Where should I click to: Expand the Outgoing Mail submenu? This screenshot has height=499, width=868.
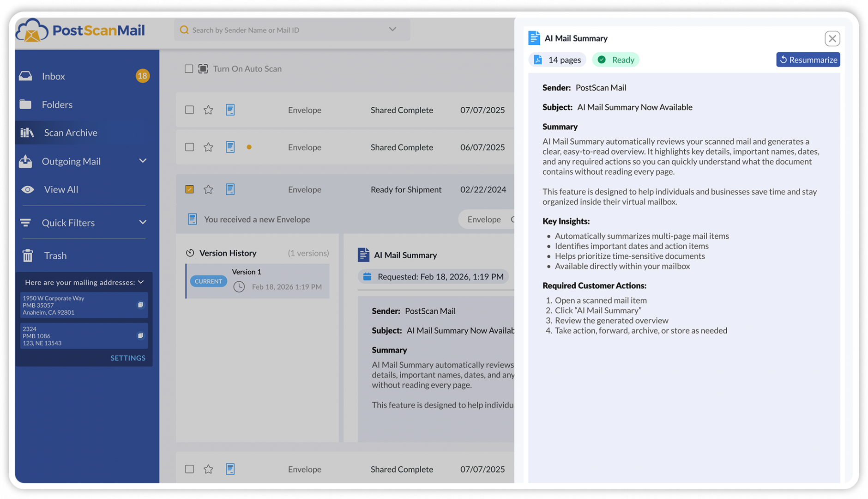click(x=143, y=161)
